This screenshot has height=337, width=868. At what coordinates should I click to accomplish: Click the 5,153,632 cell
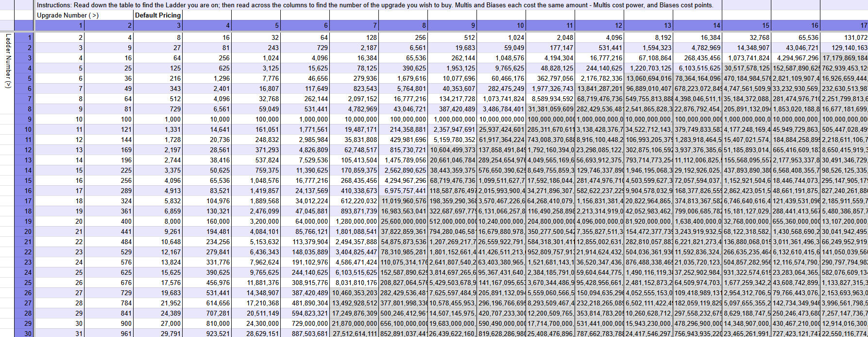point(256,242)
